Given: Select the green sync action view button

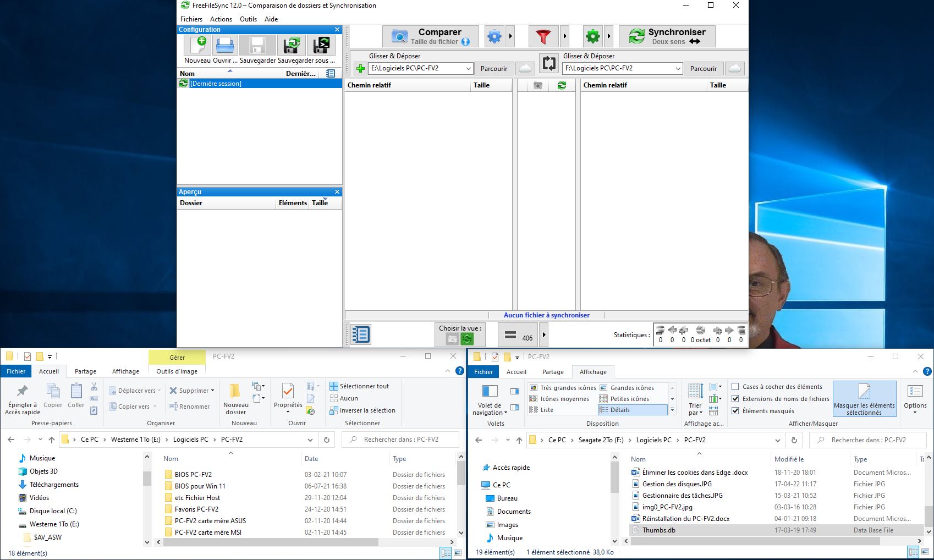Looking at the screenshot, I should click(x=467, y=339).
